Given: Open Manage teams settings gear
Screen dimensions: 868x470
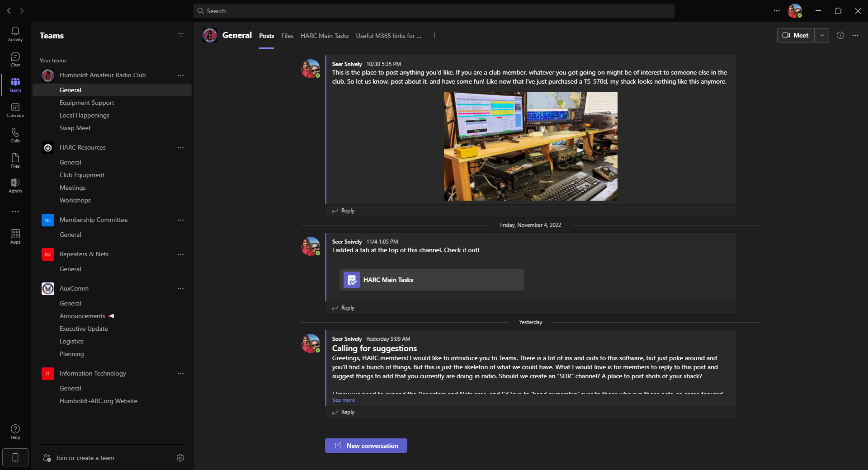Looking at the screenshot, I should [x=180, y=458].
